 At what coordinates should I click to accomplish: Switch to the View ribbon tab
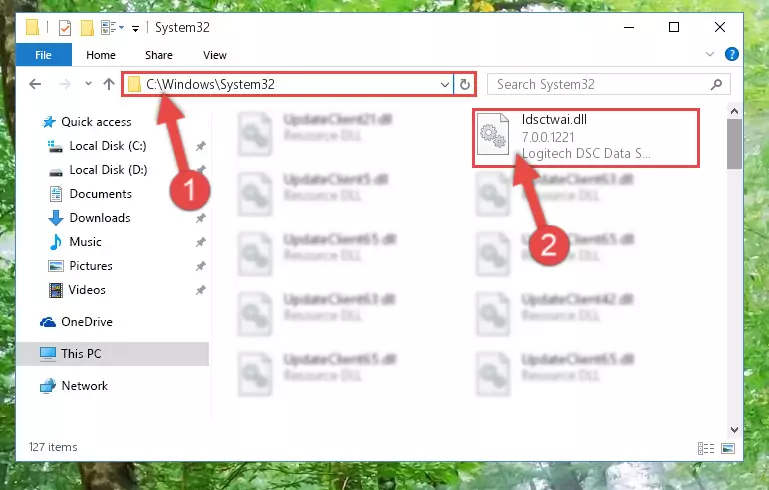(215, 55)
